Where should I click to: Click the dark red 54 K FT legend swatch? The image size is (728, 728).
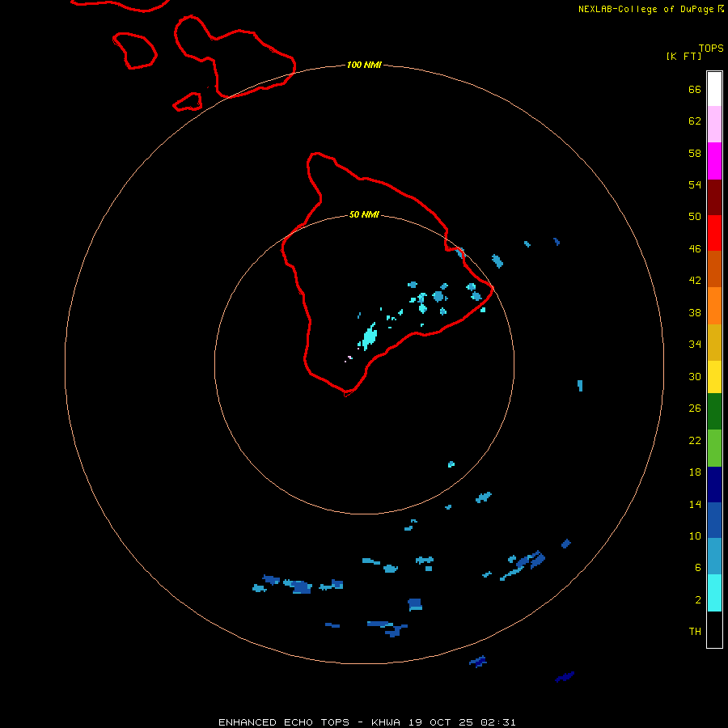click(x=714, y=197)
